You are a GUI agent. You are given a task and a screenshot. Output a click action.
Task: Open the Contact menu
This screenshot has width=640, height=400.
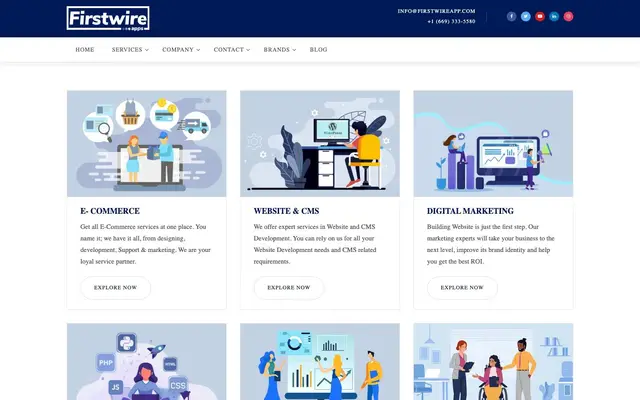point(229,49)
